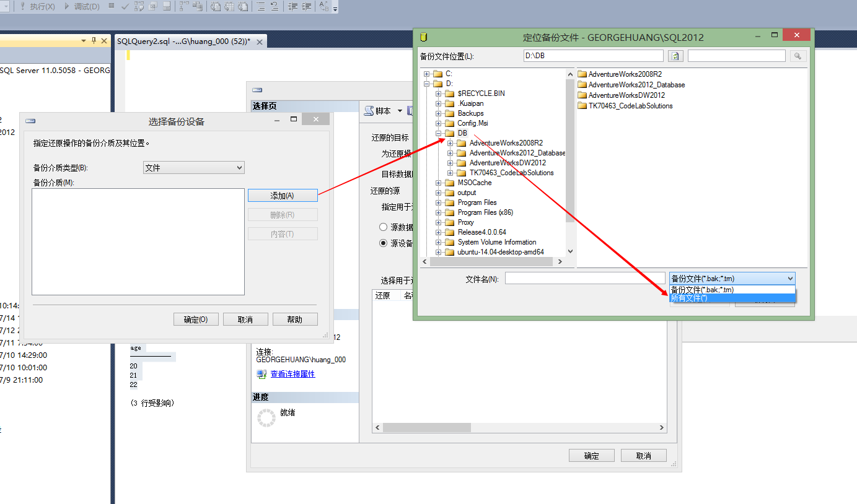Select the 源数据库 radio button

[x=384, y=227]
